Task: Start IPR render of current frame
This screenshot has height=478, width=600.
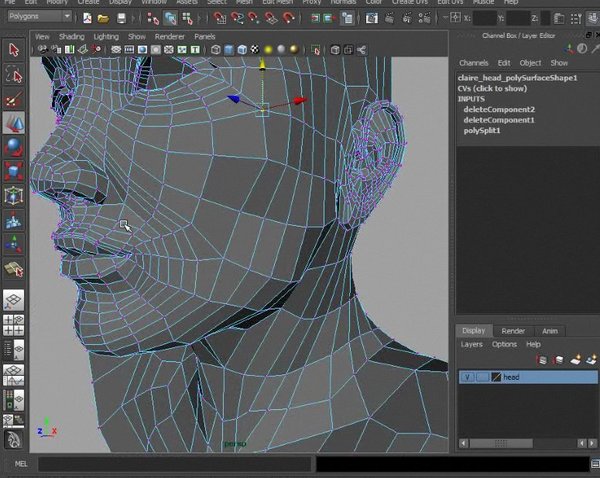Action: click(407, 18)
